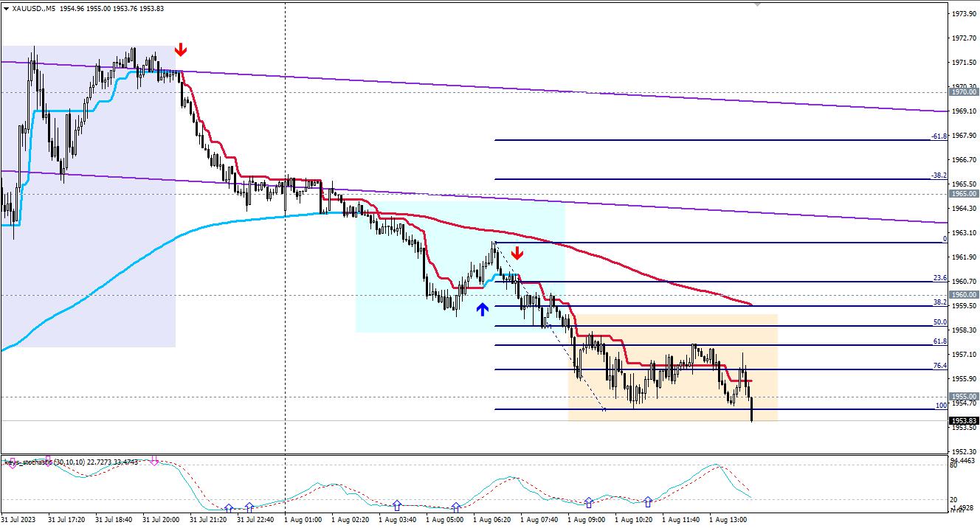This screenshot has height=528, width=980.
Task: Select the stochastic blue arrow near 1 Aug 05:00
Action: coord(456,507)
